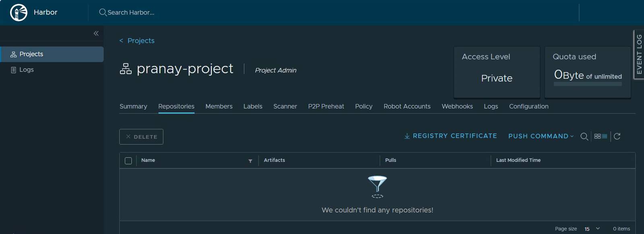The width and height of the screenshot is (644, 234).
Task: Open the Webhooks tab
Action: point(457,107)
